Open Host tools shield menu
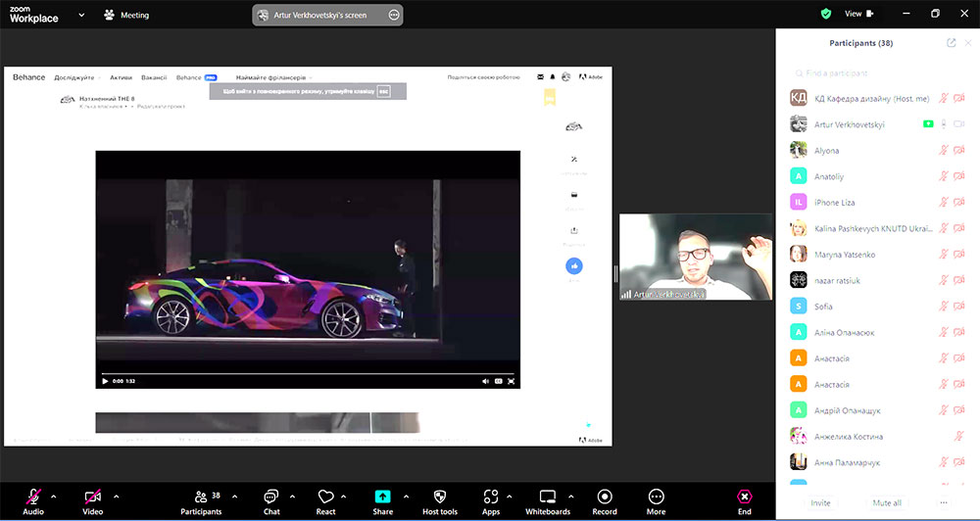 440,501
